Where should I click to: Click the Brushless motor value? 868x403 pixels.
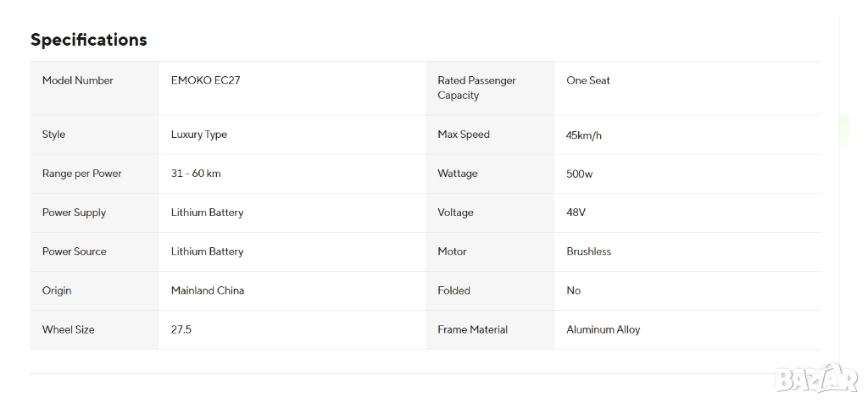[x=589, y=251]
